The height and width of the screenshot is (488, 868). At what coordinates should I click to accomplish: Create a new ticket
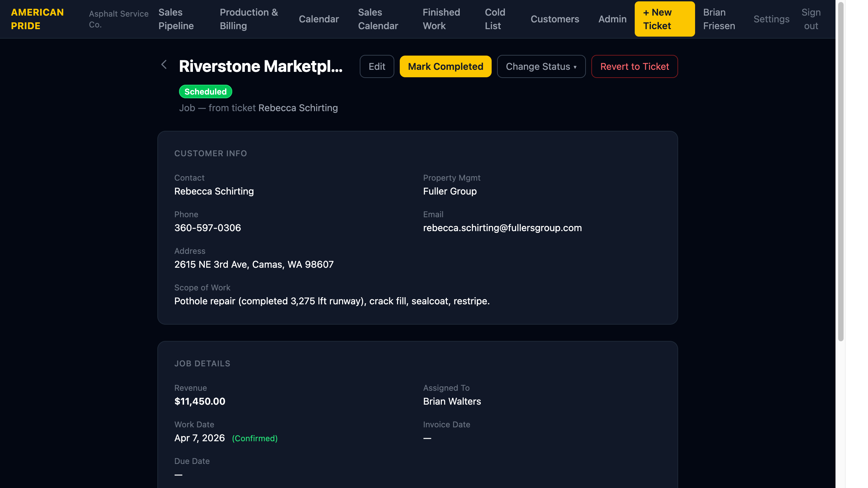point(665,19)
